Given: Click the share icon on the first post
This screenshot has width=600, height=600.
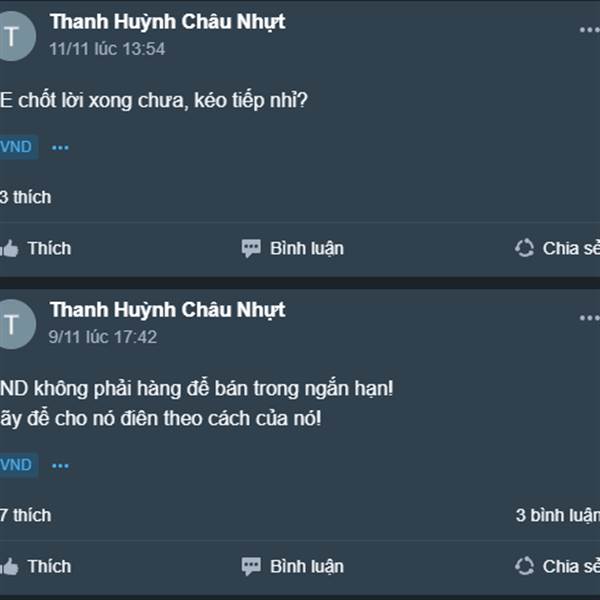Looking at the screenshot, I should coord(524,248).
